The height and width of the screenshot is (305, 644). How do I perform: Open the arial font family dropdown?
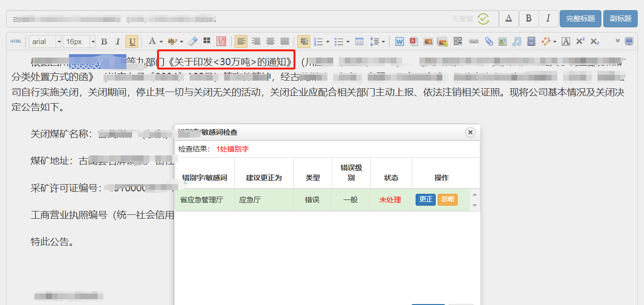(45, 42)
